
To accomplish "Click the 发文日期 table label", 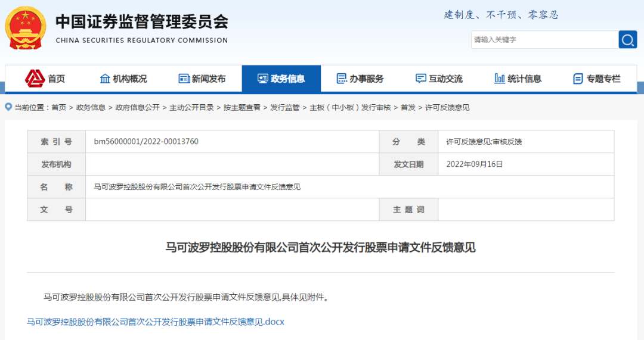I will [x=408, y=164].
